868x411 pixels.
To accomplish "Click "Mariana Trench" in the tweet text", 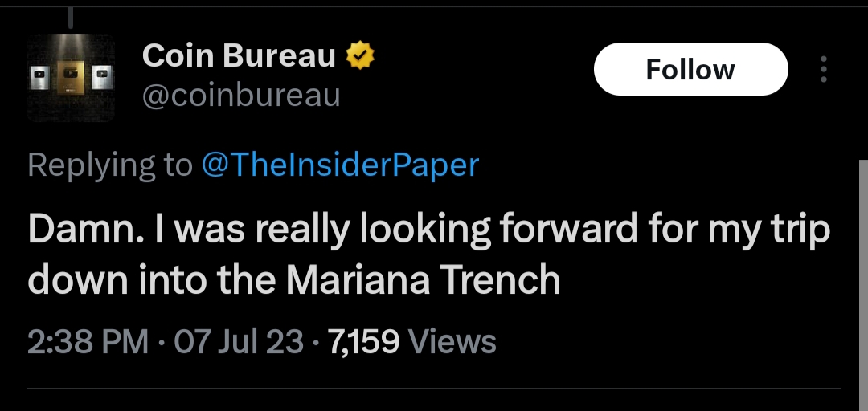I will [423, 279].
